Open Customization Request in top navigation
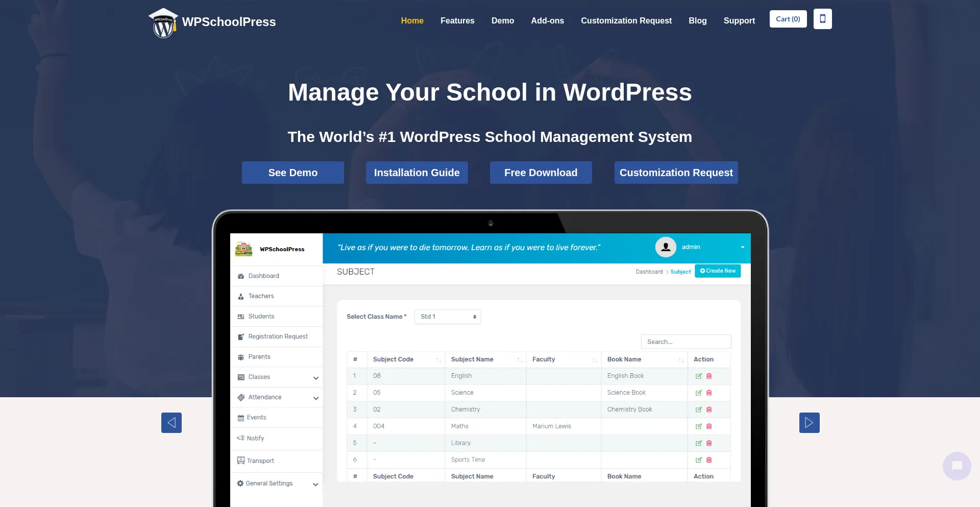The image size is (980, 507). point(626,20)
